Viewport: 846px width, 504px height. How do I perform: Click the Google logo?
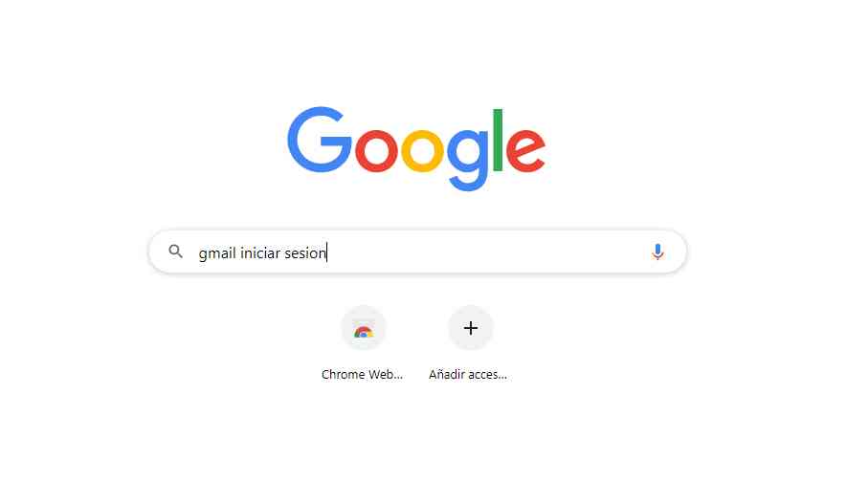[x=416, y=148]
